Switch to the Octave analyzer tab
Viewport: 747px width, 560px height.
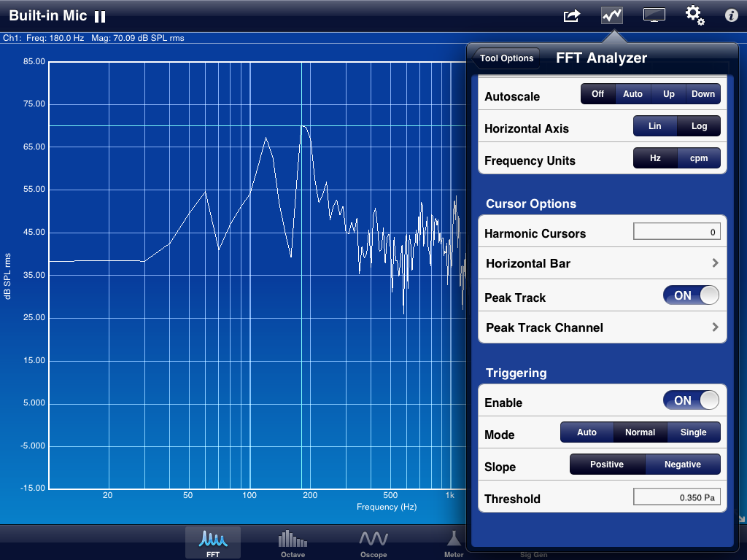click(x=293, y=543)
